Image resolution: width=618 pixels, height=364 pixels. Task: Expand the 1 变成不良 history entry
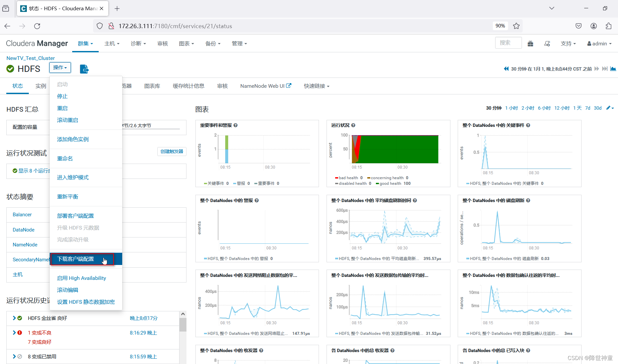14,333
